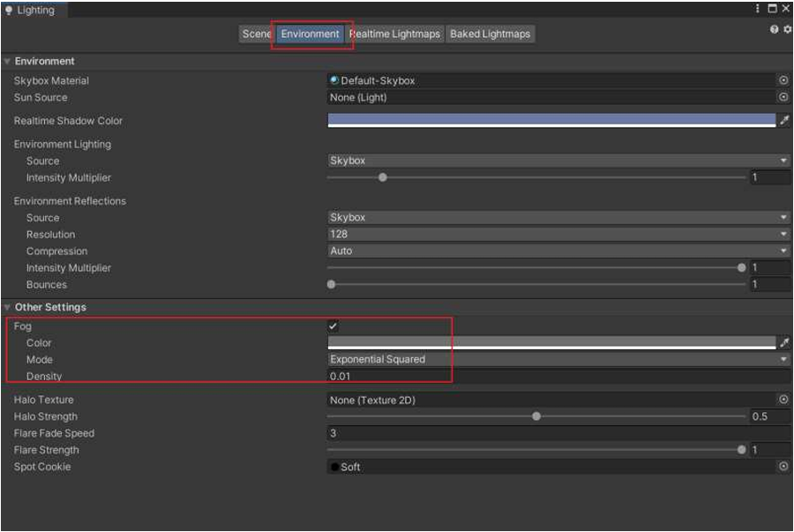Open Realtime Shadow Color swatch

pyautogui.click(x=551, y=120)
